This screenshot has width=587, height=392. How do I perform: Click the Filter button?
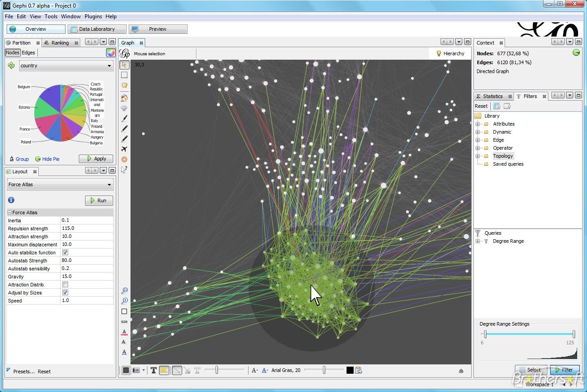click(564, 370)
